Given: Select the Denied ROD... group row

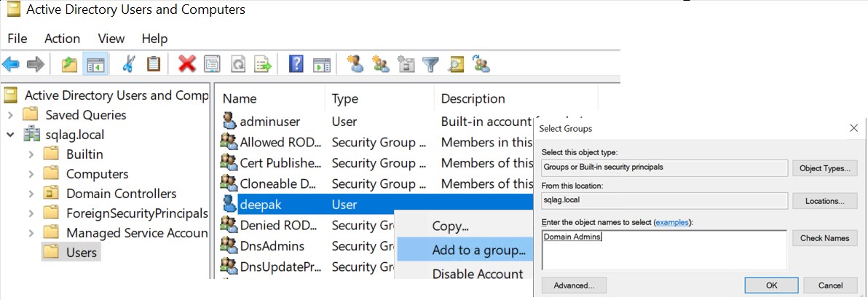Looking at the screenshot, I should point(308,225).
